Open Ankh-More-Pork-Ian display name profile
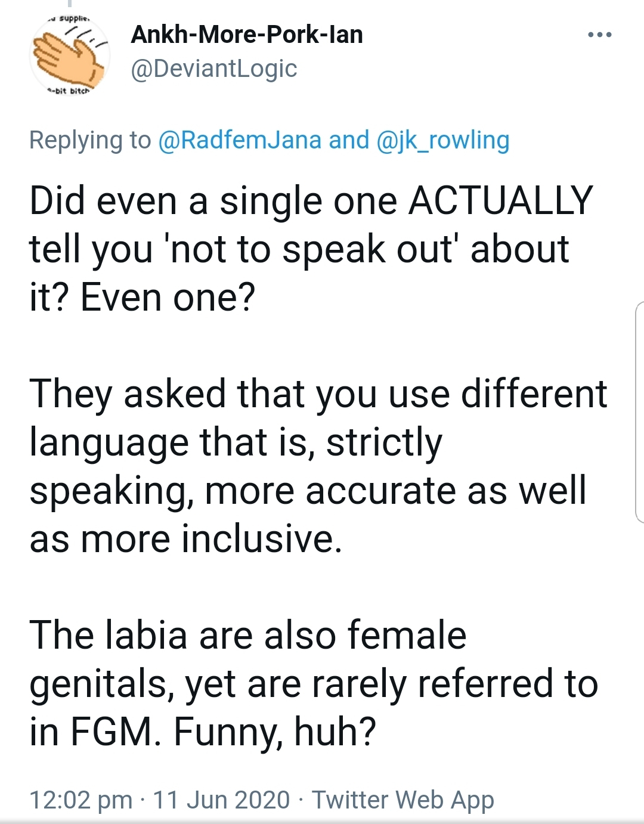This screenshot has width=644, height=824. pos(246,35)
